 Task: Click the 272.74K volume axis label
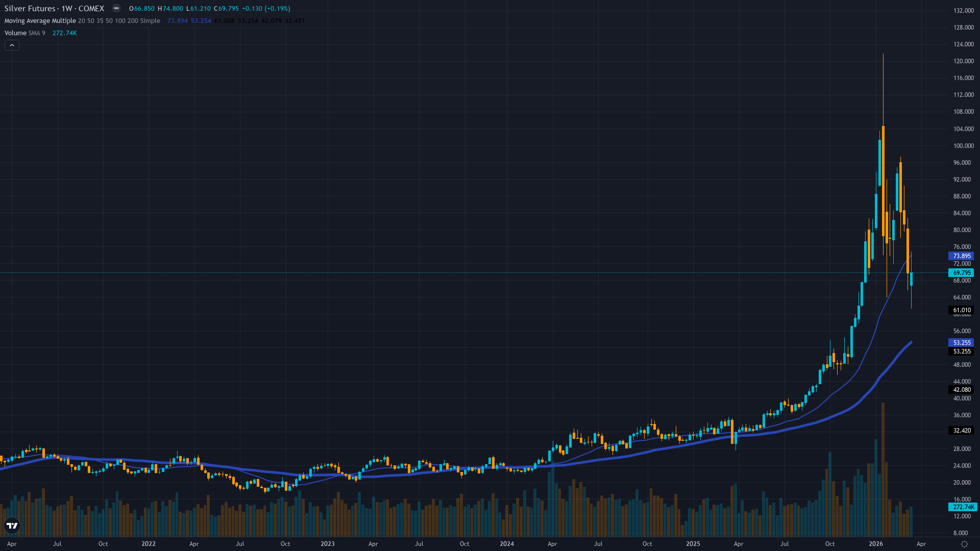963,507
